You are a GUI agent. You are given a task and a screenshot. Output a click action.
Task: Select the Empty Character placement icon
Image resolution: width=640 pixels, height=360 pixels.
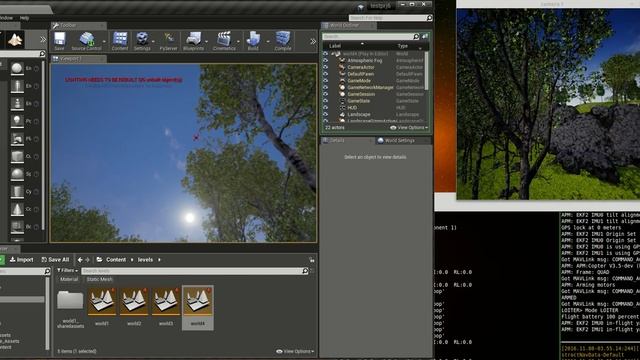click(x=17, y=86)
